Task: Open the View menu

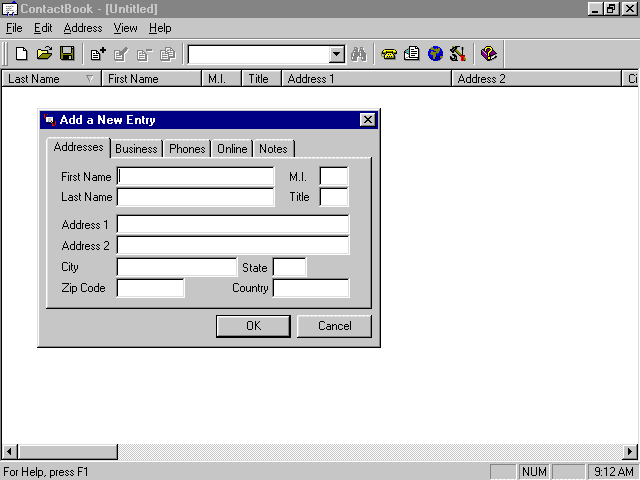Action: pyautogui.click(x=125, y=28)
